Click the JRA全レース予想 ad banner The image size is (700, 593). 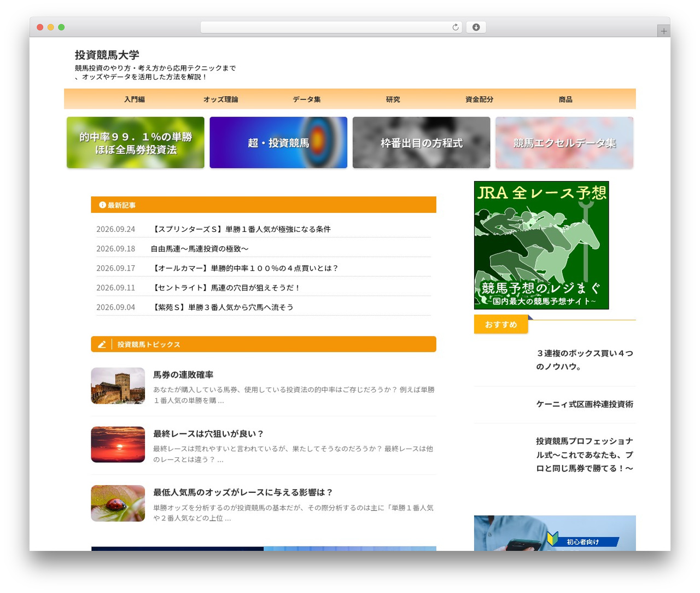541,245
